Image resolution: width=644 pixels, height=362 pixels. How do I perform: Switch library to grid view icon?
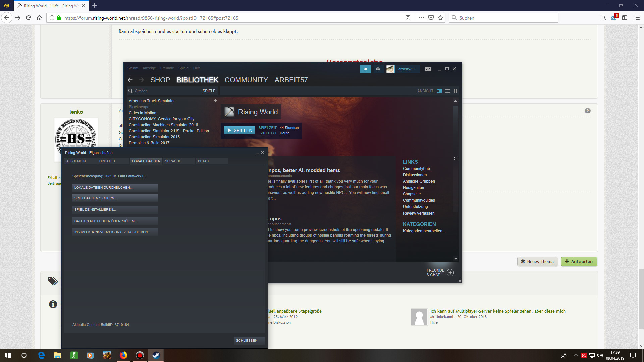455,91
